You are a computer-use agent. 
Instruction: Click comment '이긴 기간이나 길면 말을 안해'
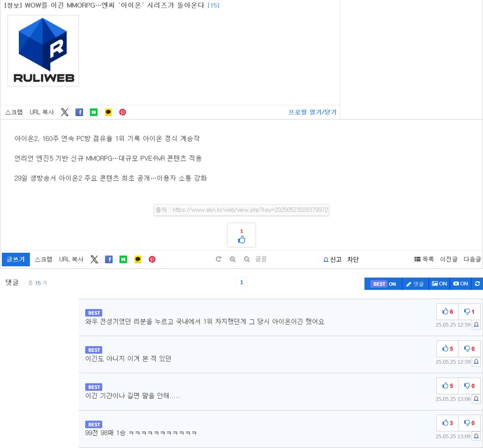click(133, 395)
